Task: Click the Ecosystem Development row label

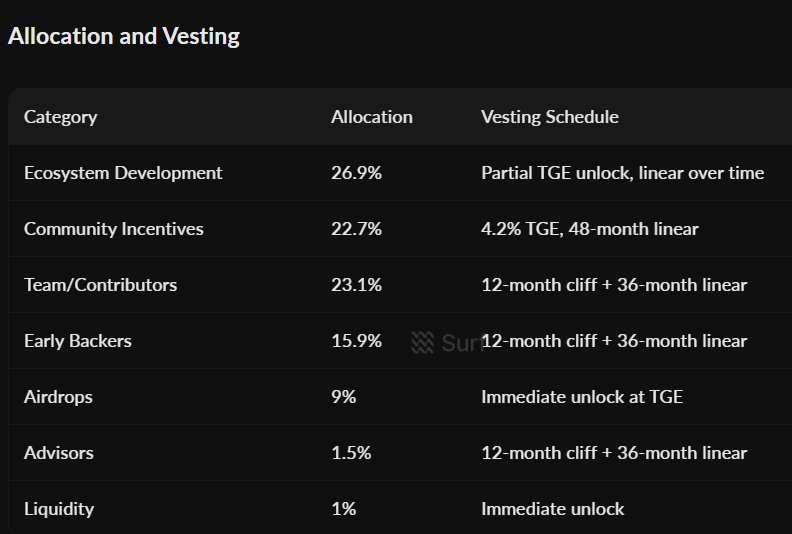Action: 123,173
